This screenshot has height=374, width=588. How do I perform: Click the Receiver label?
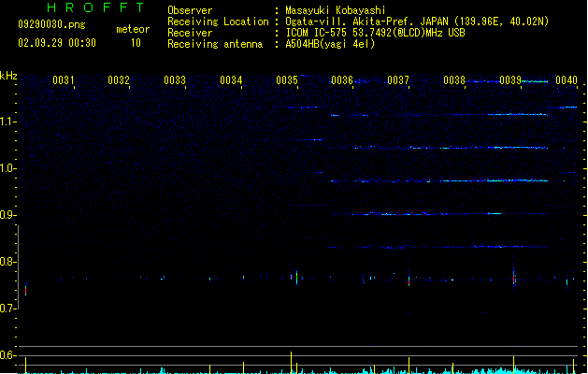(x=190, y=33)
